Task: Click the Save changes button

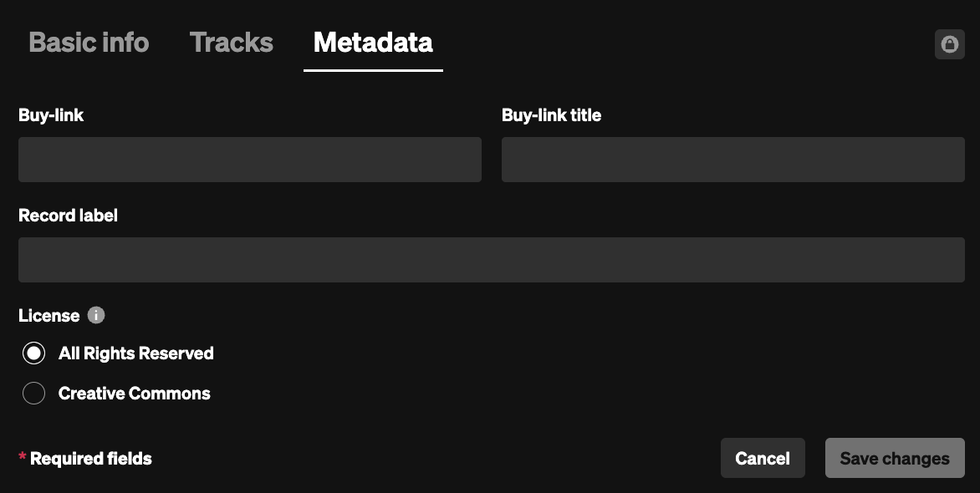Action: click(895, 458)
